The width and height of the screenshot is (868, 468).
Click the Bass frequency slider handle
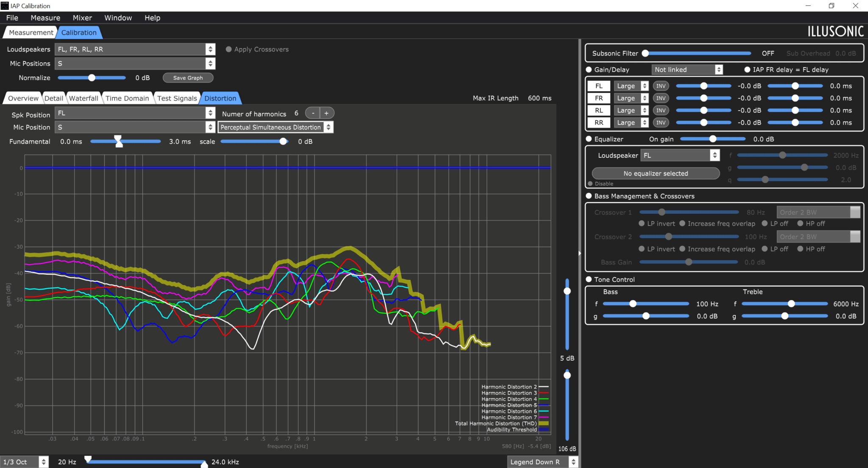pos(633,304)
